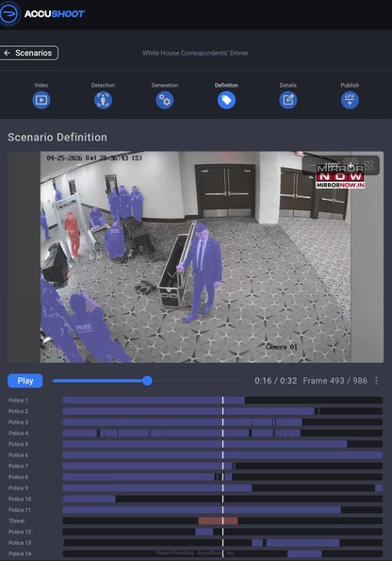Open the Details edit step icon

(x=288, y=100)
